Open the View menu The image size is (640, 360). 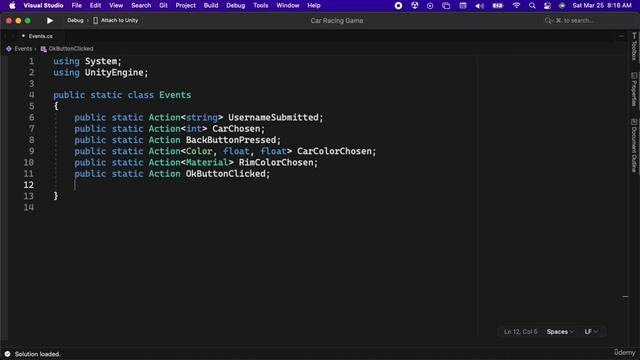(x=116, y=5)
